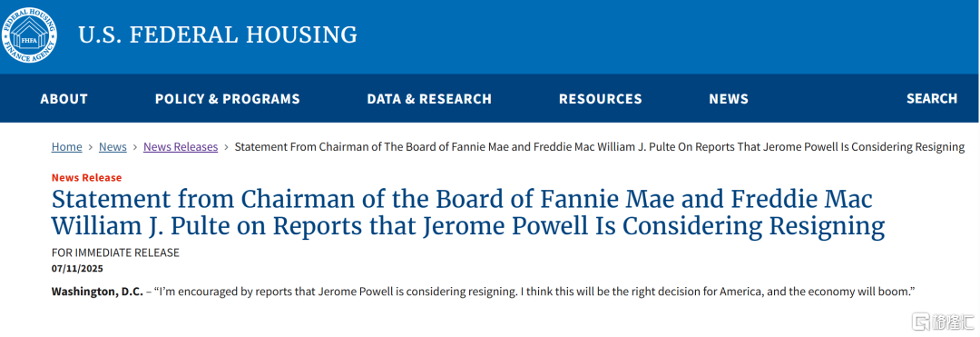Click the FOR IMMEDIATE RELEASE text

tap(115, 253)
